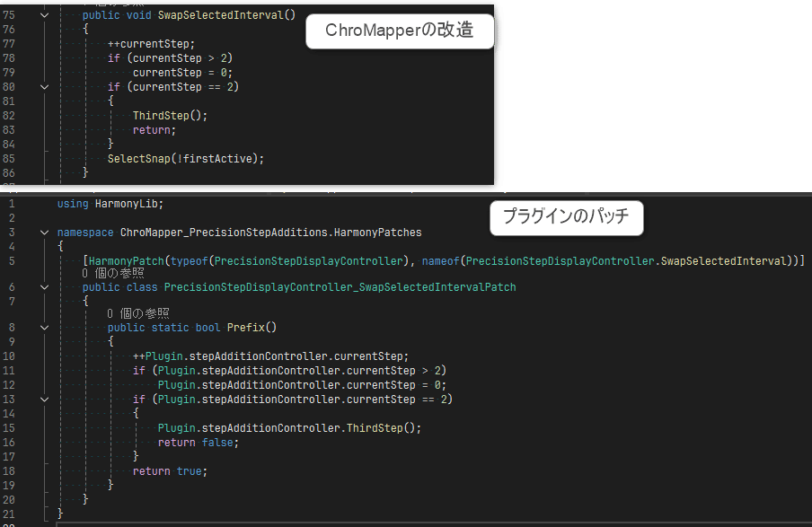
Task: Click 'return true;' statement
Action: (170, 471)
